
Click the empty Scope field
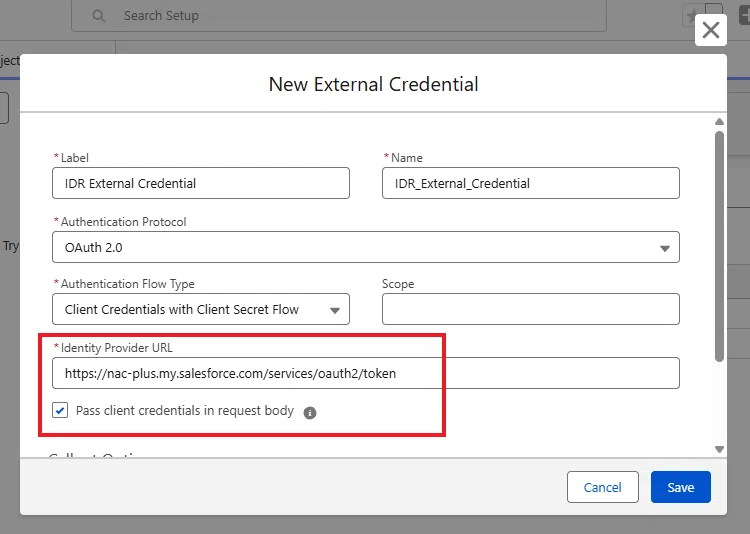530,309
